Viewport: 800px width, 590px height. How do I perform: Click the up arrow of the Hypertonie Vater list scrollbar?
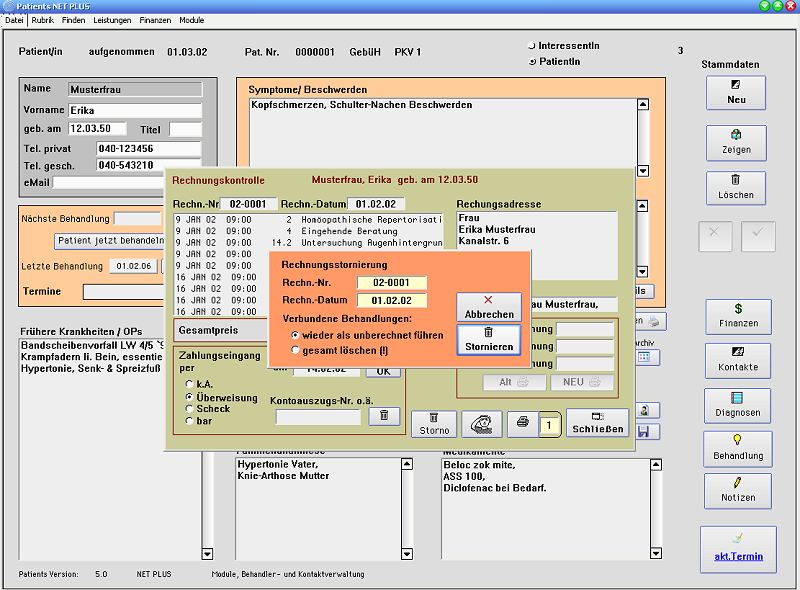407,464
